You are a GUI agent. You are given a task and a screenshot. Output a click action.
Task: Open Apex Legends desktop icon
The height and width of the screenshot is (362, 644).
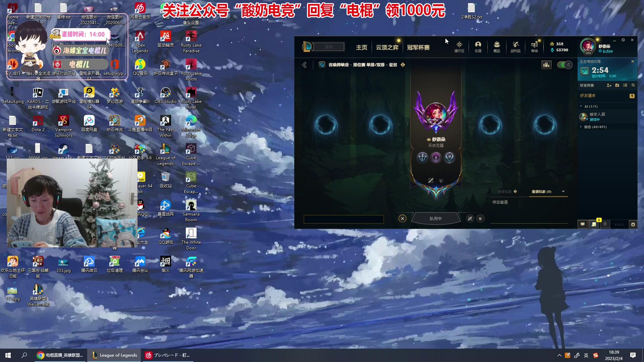click(140, 42)
